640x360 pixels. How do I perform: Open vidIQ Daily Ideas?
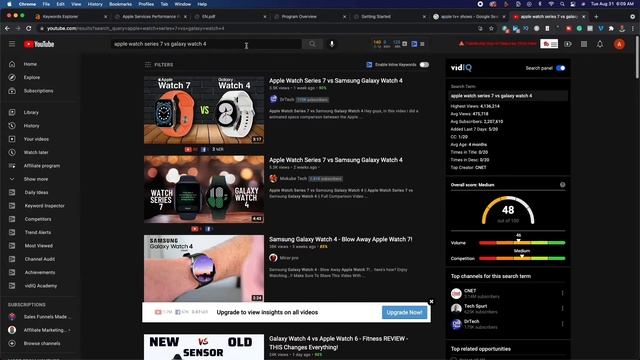tap(36, 192)
